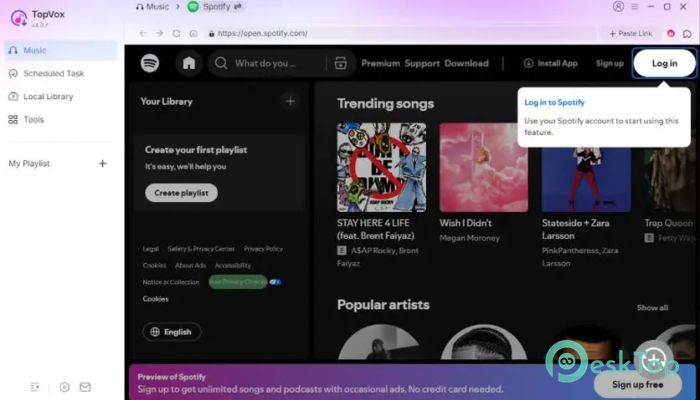Go to Spotify Home button
Viewport: 700px width, 400px height.
[x=189, y=63]
